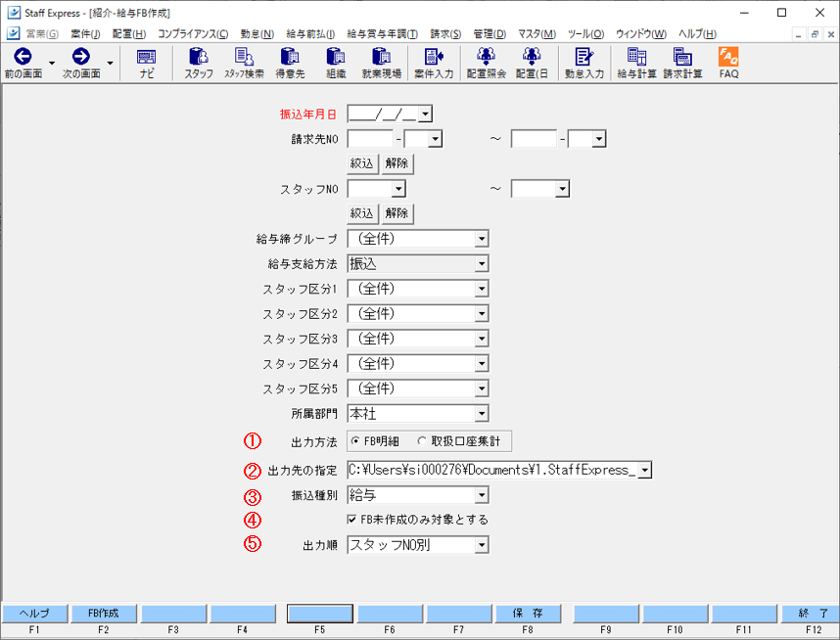Open the ツール(O) menu
This screenshot has height=640, width=840.
[585, 33]
